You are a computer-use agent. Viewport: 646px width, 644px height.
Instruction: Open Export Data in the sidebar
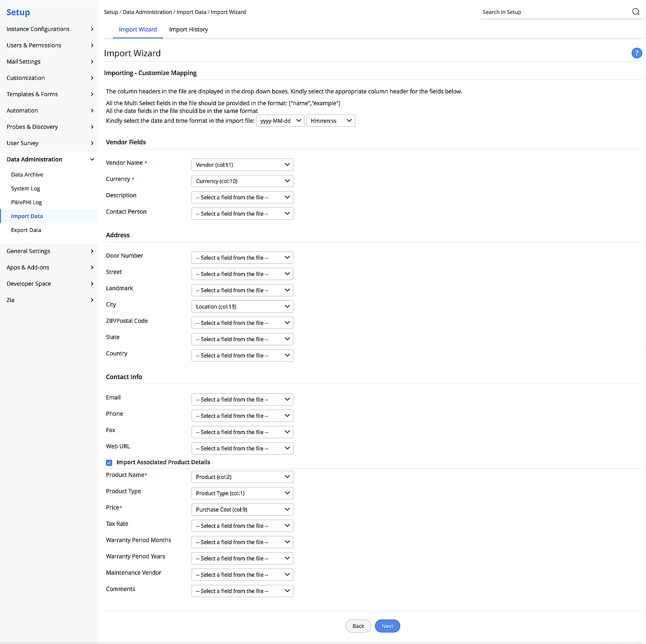(26, 230)
